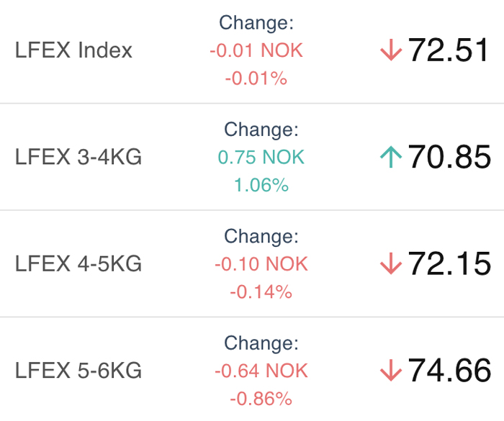Click the -0.14% percentage change

261,291
